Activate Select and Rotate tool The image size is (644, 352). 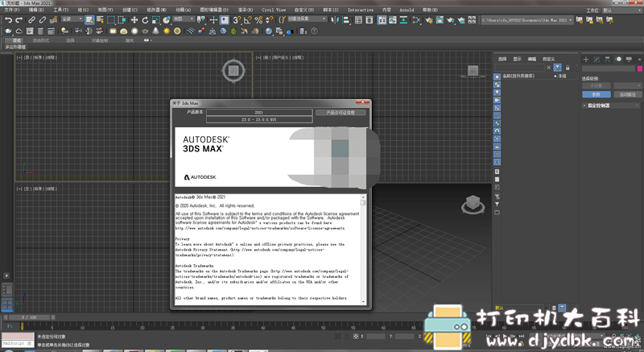pos(145,19)
